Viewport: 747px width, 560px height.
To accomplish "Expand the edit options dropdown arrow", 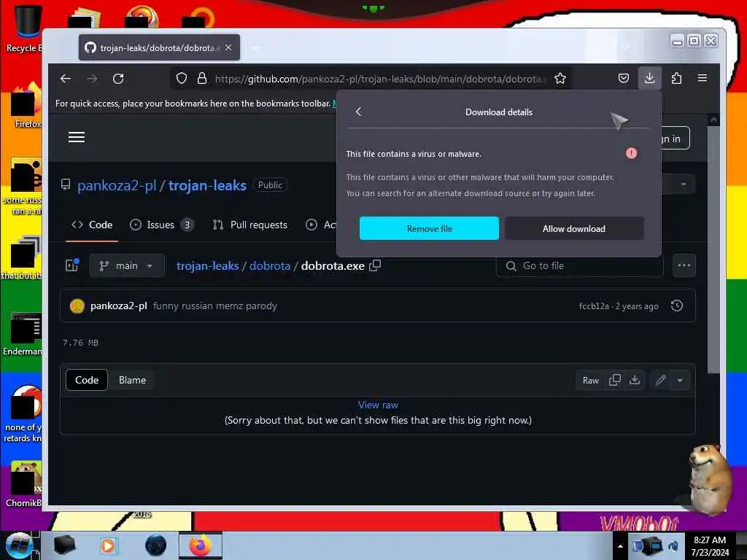I will coord(680,380).
